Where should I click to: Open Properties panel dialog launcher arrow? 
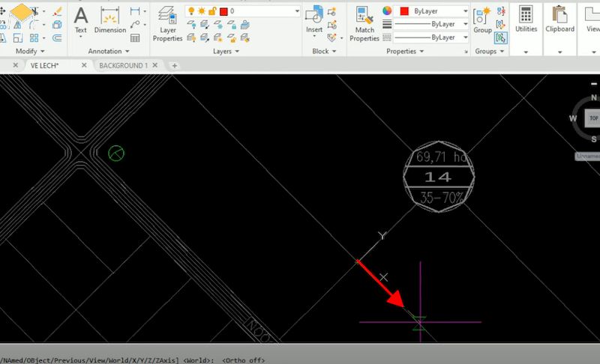[x=466, y=52]
